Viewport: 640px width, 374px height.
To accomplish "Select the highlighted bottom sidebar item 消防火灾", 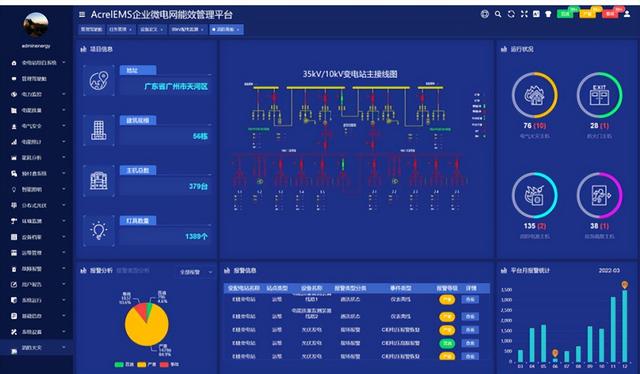I will [36, 348].
